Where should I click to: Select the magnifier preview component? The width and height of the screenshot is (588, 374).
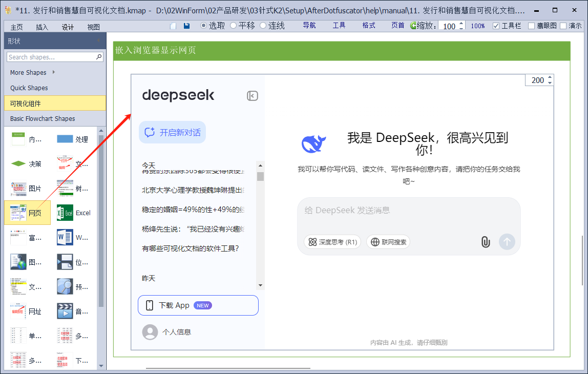[x=65, y=286]
